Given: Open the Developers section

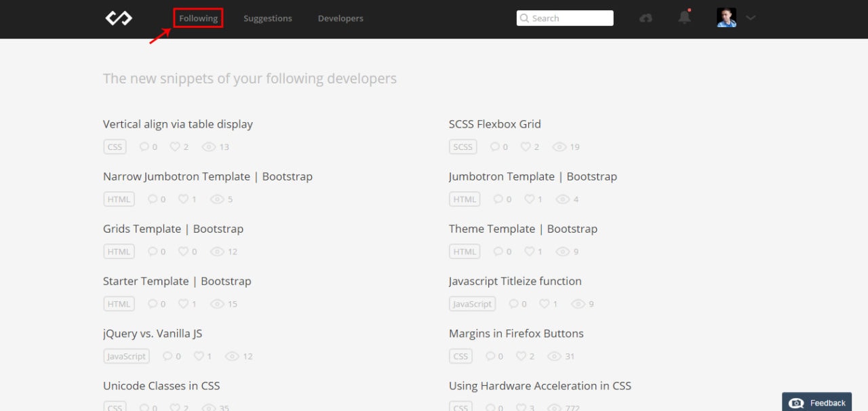Looking at the screenshot, I should coord(340,18).
